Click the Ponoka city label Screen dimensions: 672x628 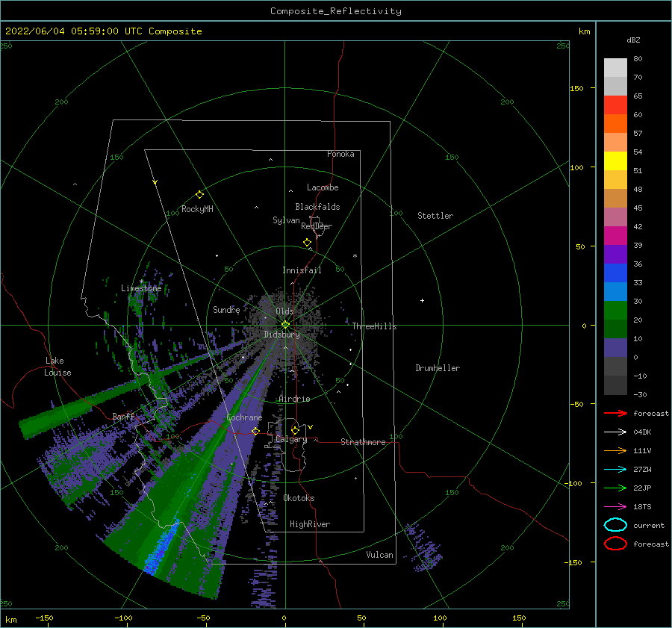coord(340,154)
